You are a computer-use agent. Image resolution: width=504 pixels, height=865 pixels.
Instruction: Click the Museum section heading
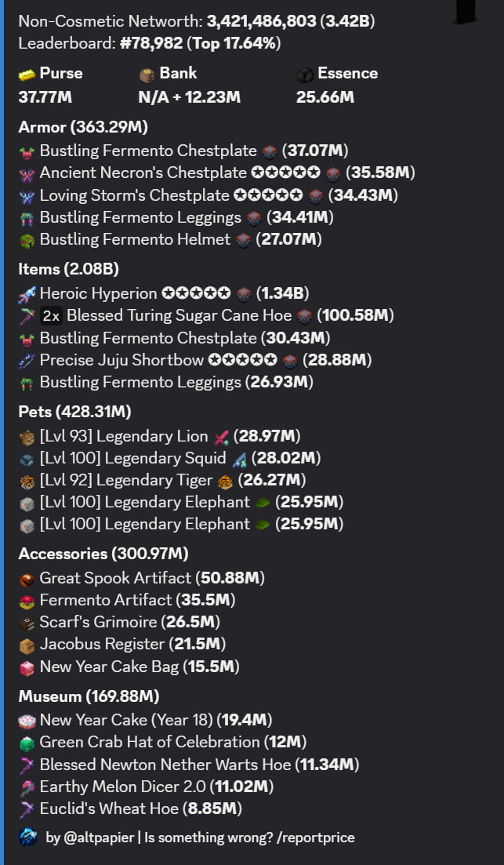(49, 696)
